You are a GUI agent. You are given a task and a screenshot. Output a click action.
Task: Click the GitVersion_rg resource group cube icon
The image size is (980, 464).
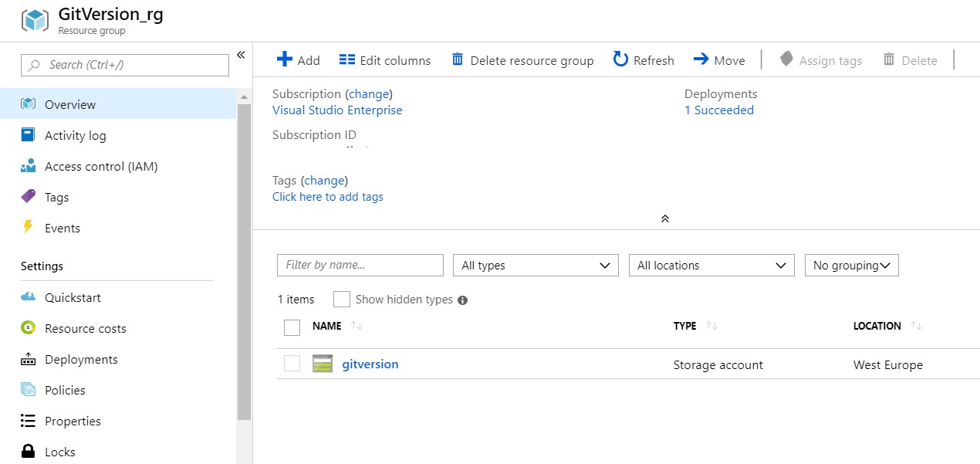[35, 20]
